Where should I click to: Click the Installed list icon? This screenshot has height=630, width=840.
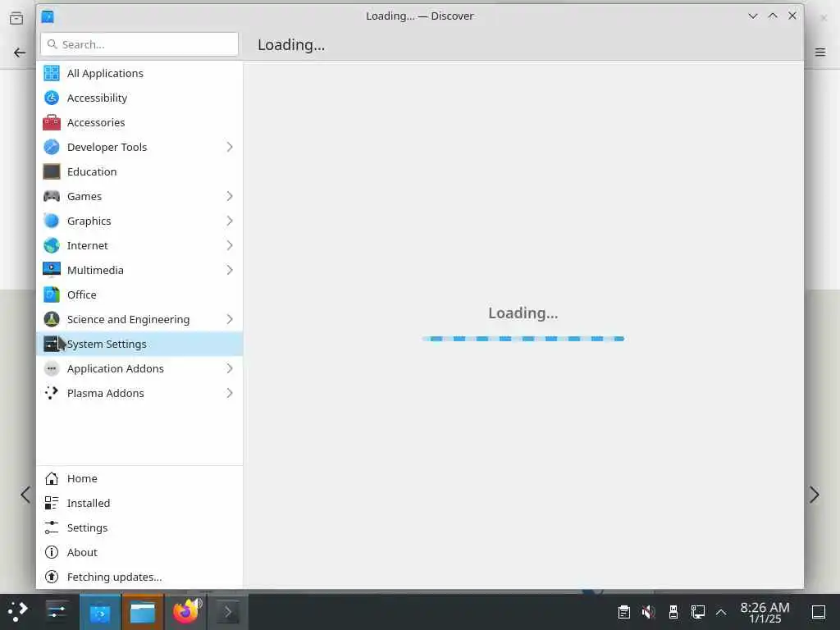52,504
